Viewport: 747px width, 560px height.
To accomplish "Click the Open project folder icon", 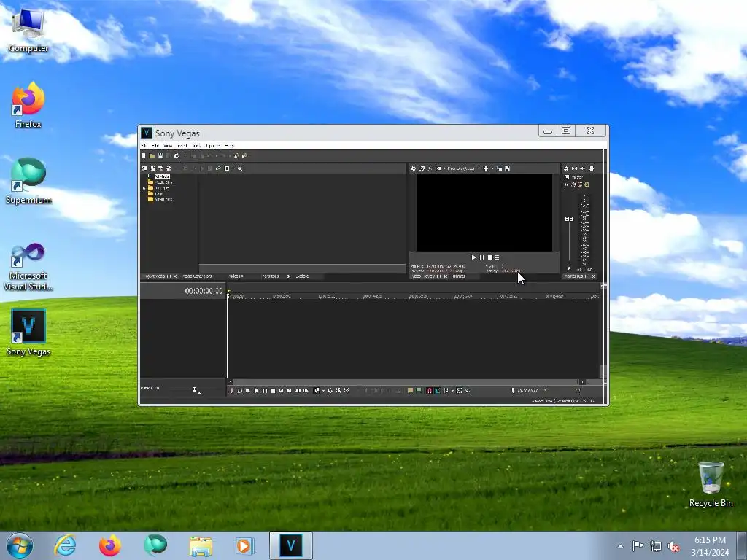I will pos(152,156).
